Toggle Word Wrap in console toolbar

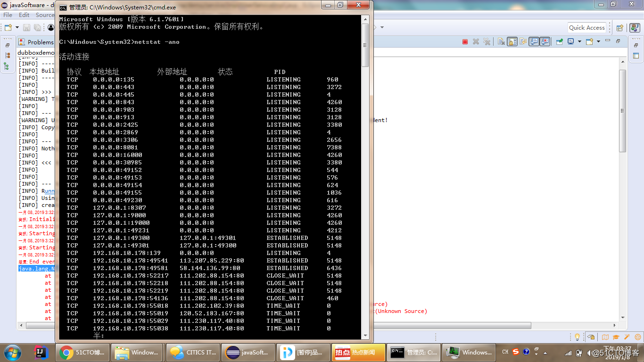(523, 41)
